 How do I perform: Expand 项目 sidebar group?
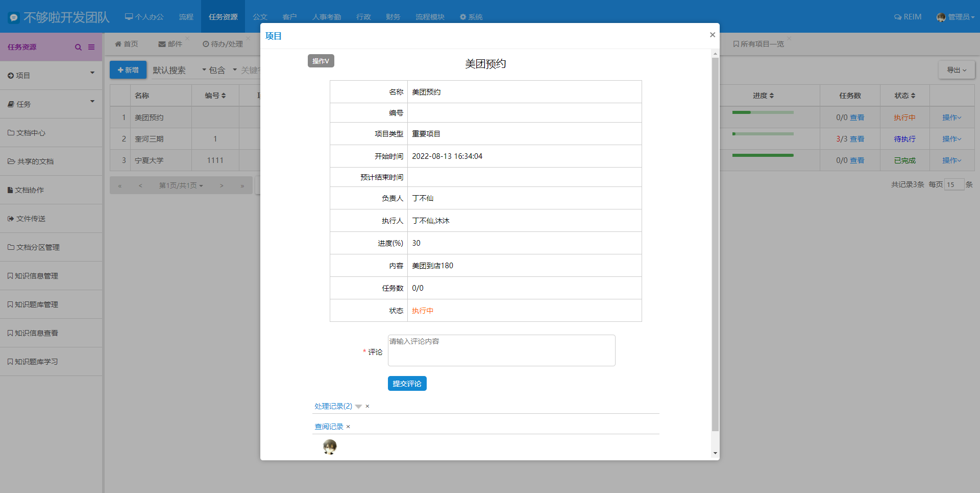click(51, 76)
